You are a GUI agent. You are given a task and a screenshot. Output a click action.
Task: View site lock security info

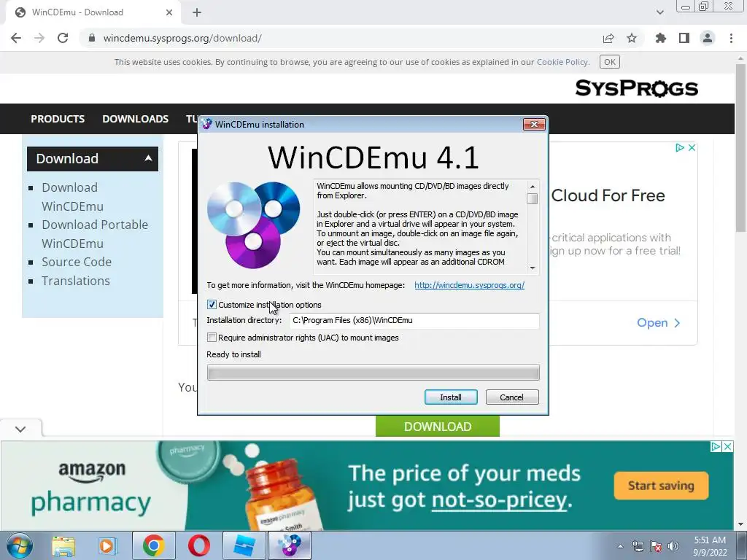pos(92,38)
